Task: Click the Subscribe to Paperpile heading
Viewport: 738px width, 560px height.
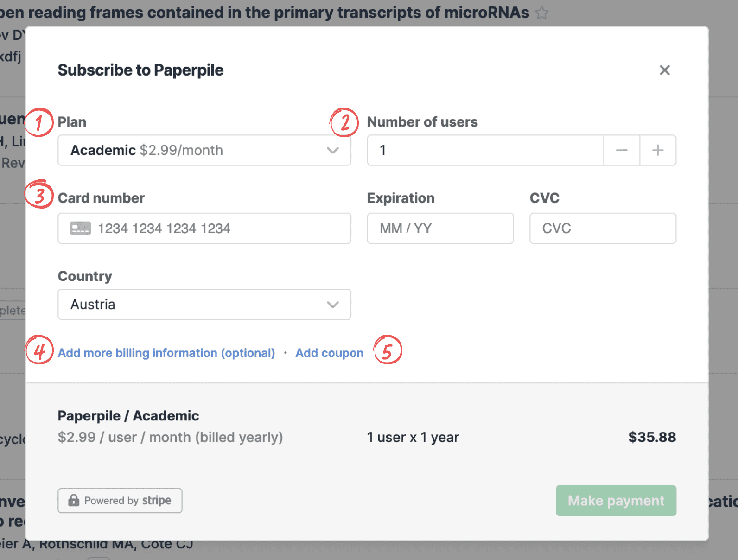Action: click(x=140, y=70)
